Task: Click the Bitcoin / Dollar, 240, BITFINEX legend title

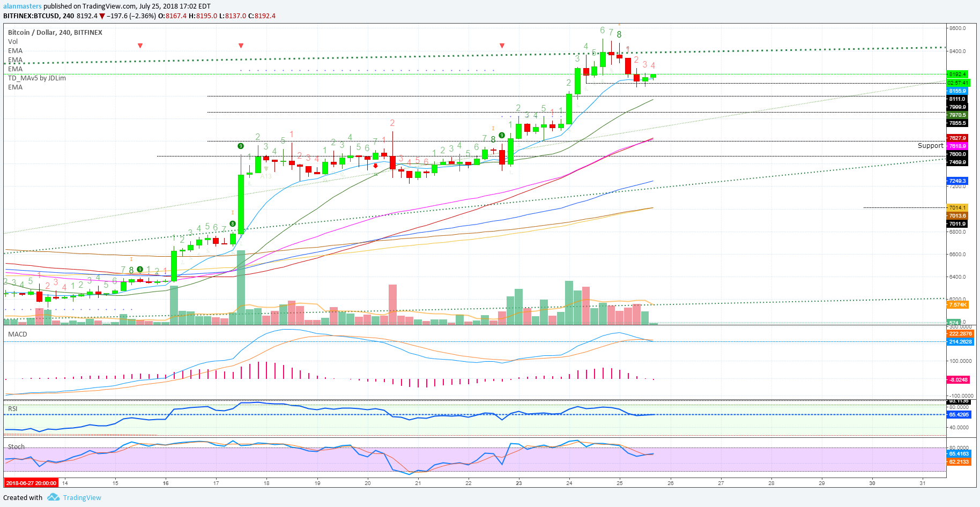Action: [55, 33]
